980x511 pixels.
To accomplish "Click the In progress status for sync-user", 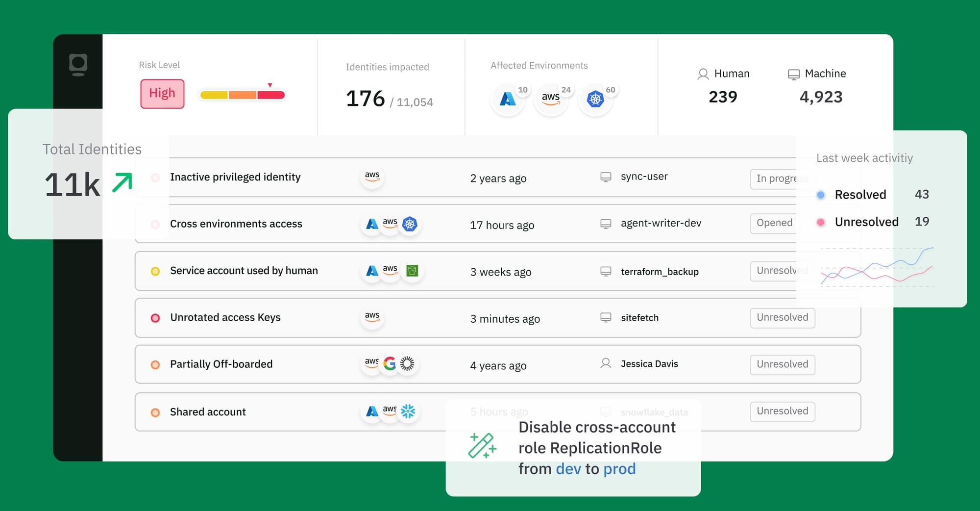I will pos(782,179).
